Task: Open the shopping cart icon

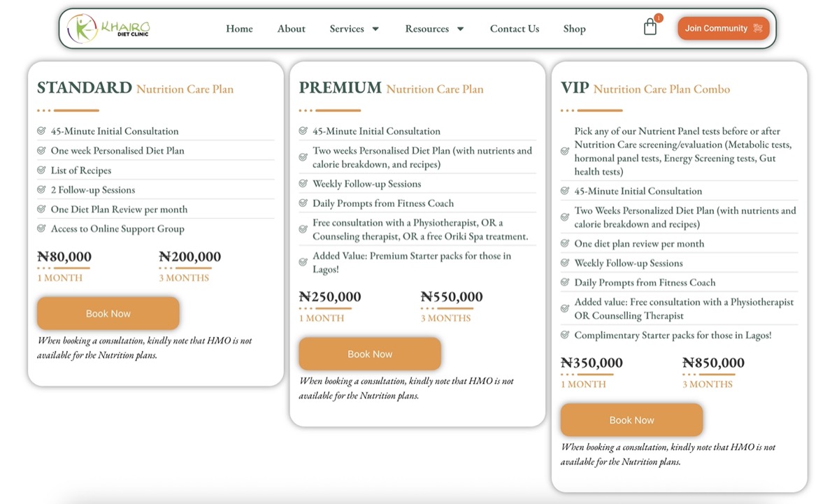Action: click(x=650, y=27)
